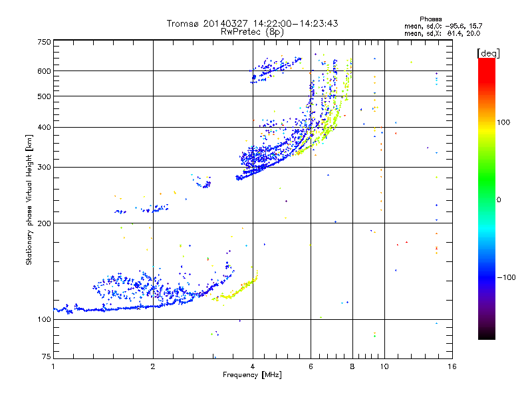Image resolution: width=532 pixels, height=399 pixels.
Task: Click the 'mean, sd,X: 81.4, 20.0' line
Action: pyautogui.click(x=442, y=33)
